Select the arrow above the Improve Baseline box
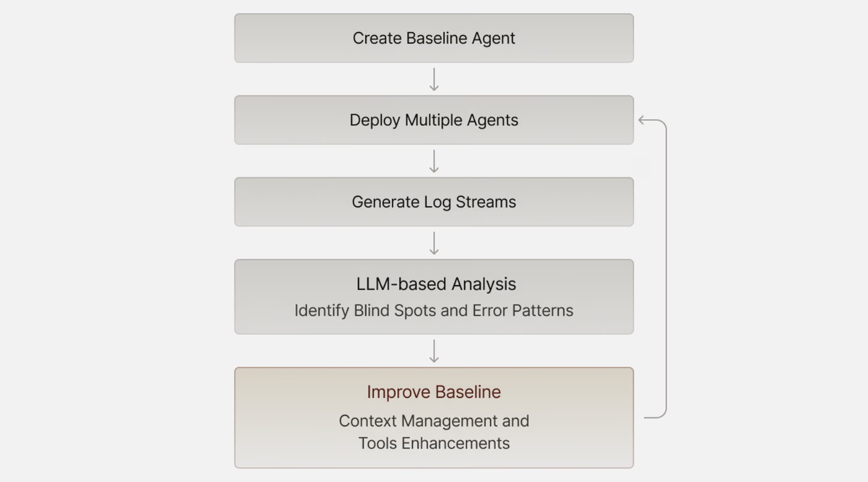The height and width of the screenshot is (482, 868). [x=434, y=351]
